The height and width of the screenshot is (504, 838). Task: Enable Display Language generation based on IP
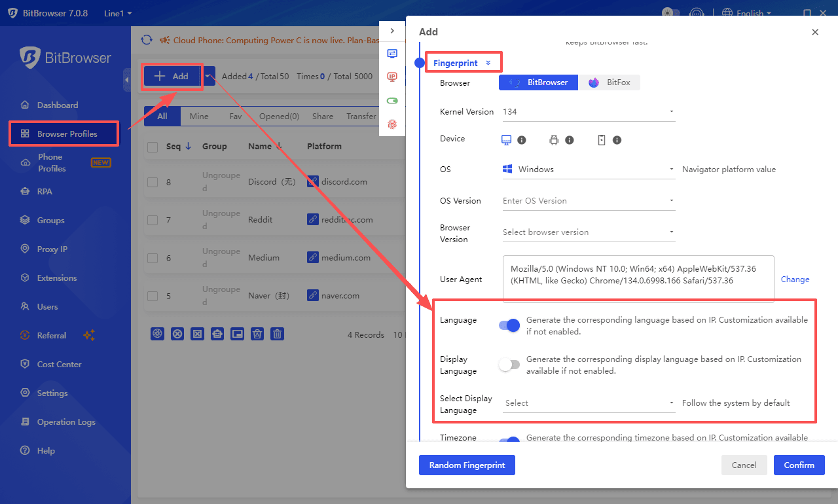pos(509,364)
